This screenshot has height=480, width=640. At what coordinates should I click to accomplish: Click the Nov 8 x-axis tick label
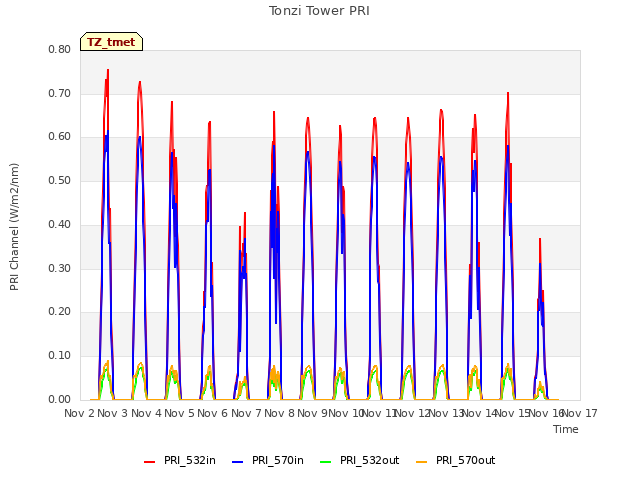[279, 413]
